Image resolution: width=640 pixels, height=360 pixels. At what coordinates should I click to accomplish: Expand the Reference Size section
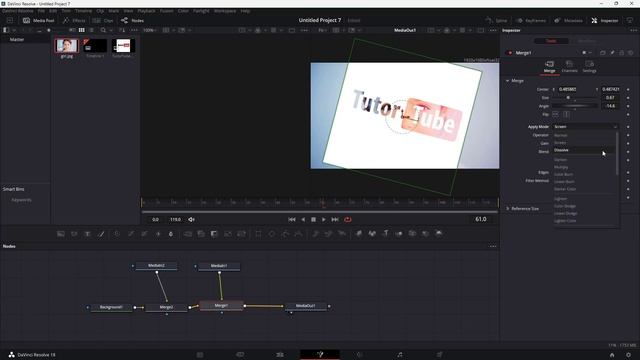tap(508, 209)
